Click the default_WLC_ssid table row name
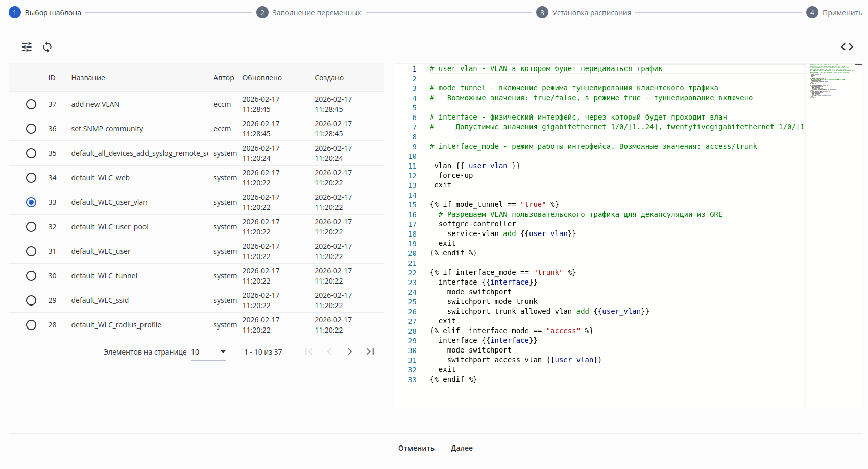 coord(100,300)
